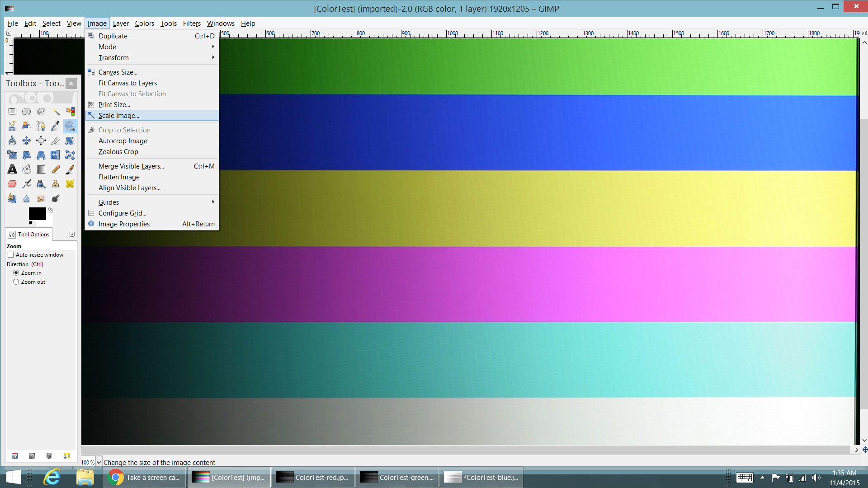Switch to ColorTest-red.jpg taskbar window
868x488 pixels.
click(313, 478)
